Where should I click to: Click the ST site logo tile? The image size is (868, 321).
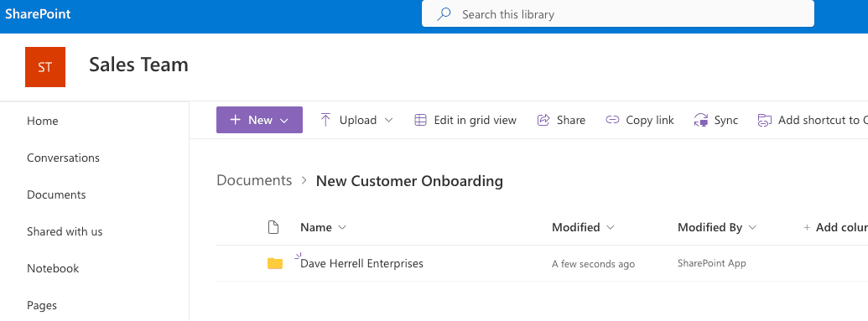[45, 67]
